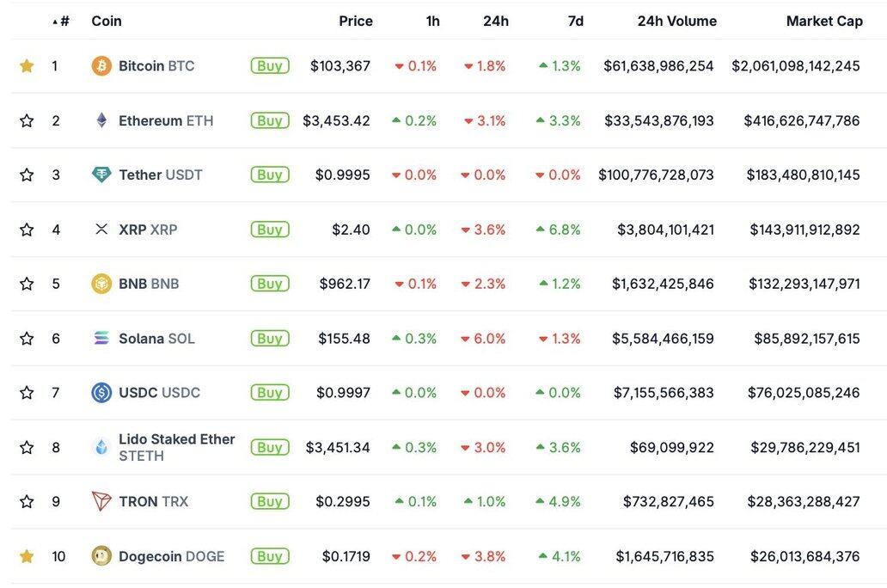Viewport: 887px width, 588px height.
Task: Unfavorite Bitcoin using its star
Action: (27, 66)
